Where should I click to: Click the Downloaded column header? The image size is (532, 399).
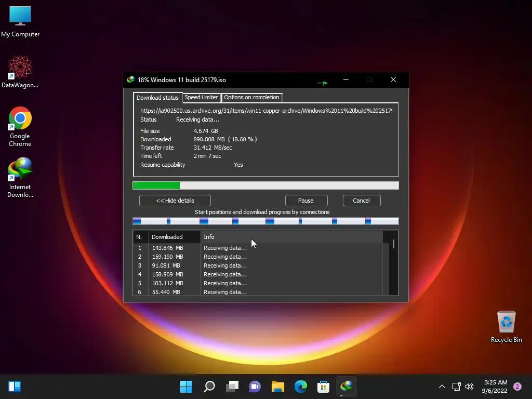(x=175, y=237)
